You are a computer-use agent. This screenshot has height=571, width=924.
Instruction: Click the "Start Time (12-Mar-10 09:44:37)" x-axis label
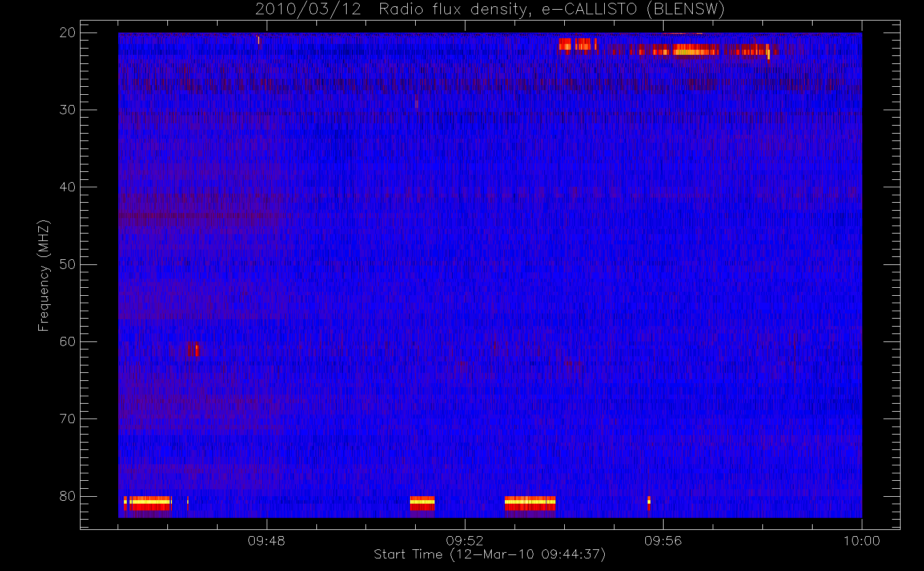489,554
